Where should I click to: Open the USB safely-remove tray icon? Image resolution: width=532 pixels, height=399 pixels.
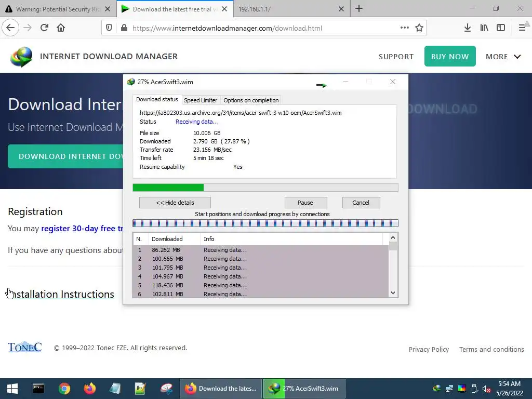pyautogui.click(x=474, y=389)
